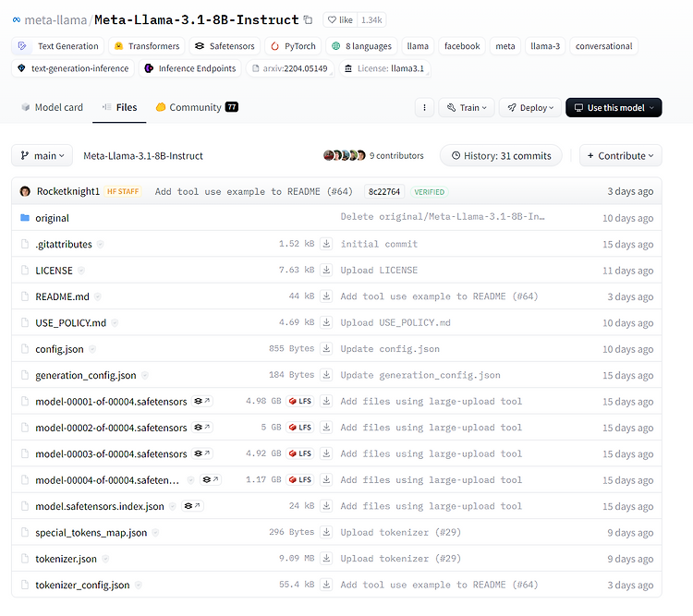Open the Contribute dropdown
The width and height of the screenshot is (693, 616).
621,155
